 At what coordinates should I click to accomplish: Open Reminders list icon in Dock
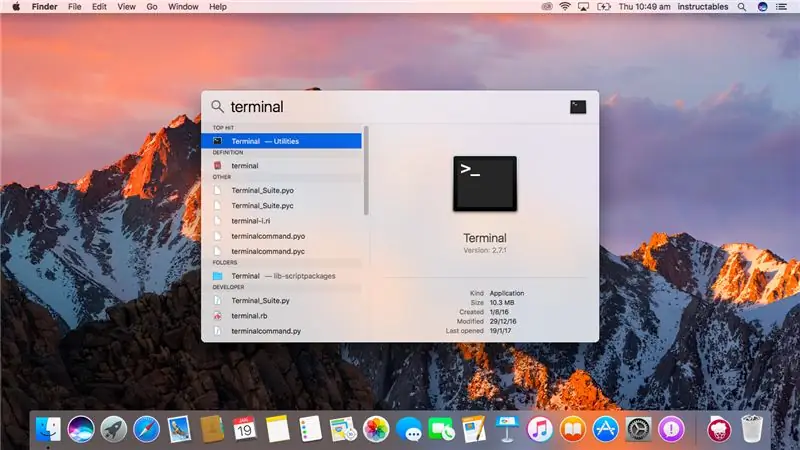[x=310, y=429]
